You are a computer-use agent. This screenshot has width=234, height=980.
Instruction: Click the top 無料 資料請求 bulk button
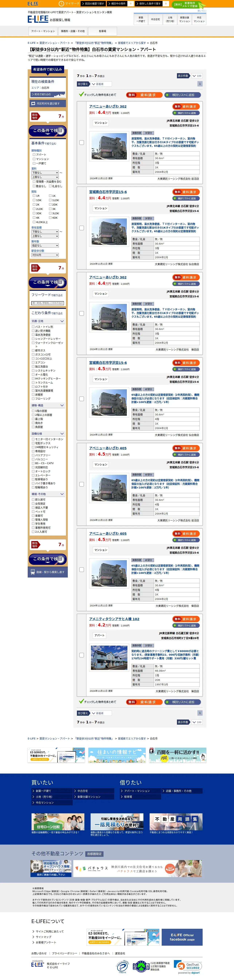(x=144, y=95)
